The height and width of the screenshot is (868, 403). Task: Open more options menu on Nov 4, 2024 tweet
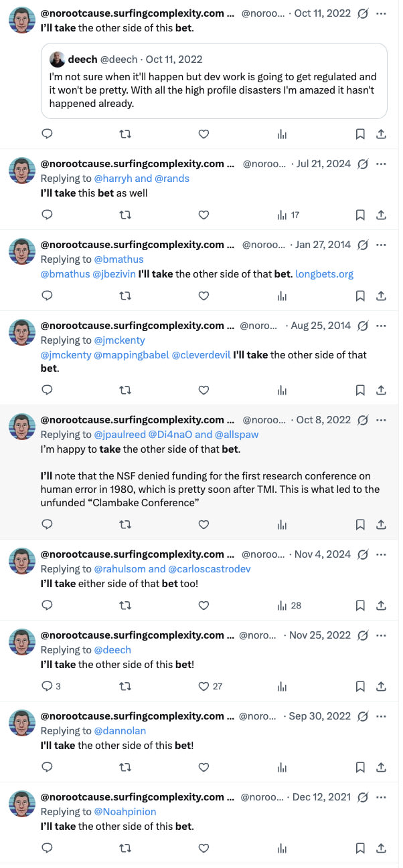381,554
